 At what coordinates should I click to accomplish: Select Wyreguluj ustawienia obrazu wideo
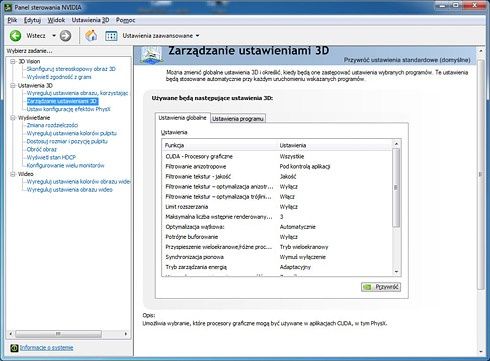(70, 190)
